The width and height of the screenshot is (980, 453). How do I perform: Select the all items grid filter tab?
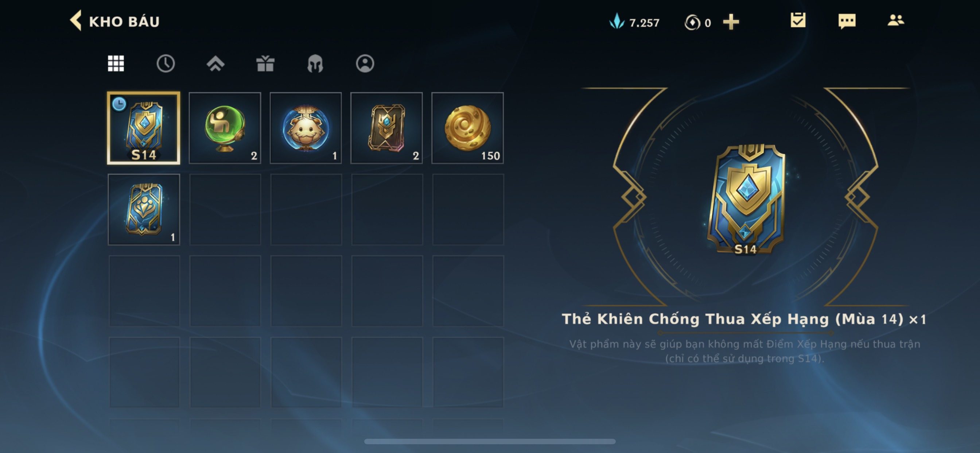(x=116, y=63)
